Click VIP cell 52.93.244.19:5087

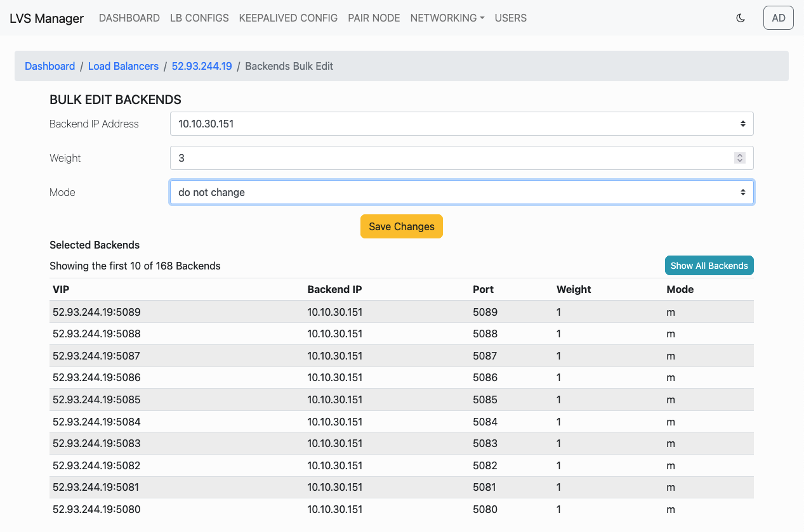coord(96,356)
